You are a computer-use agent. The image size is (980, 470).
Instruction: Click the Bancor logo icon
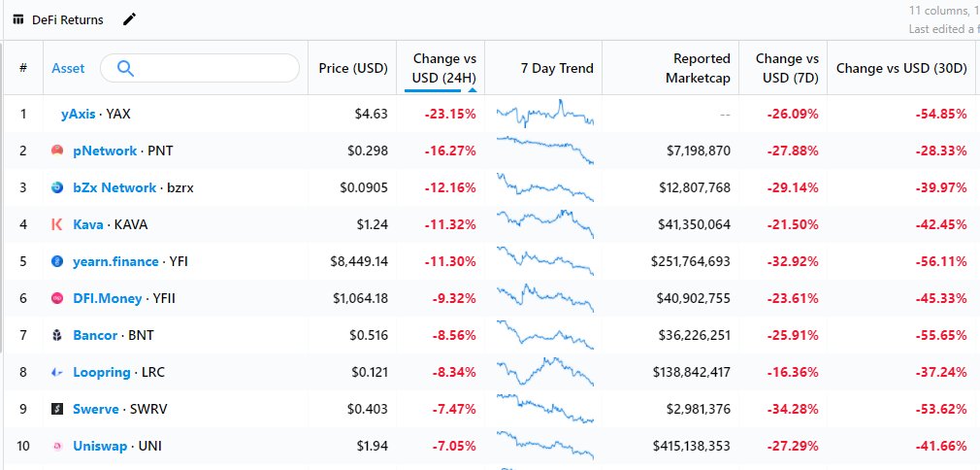click(x=57, y=335)
